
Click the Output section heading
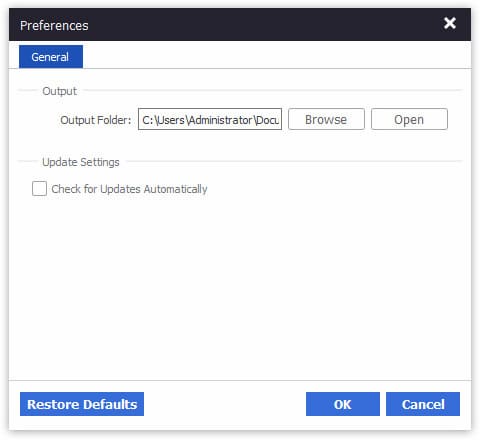59,91
